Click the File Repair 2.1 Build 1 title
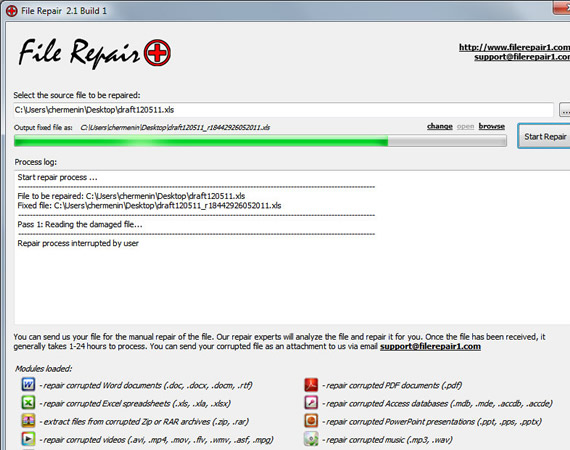Screen dimensions: 570x450 coord(64,11)
